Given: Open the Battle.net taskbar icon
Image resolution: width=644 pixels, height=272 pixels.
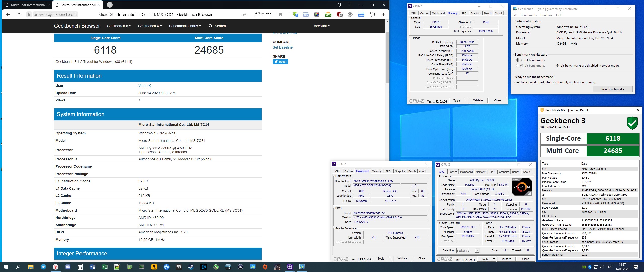Looking at the screenshot, I should coord(203,267).
